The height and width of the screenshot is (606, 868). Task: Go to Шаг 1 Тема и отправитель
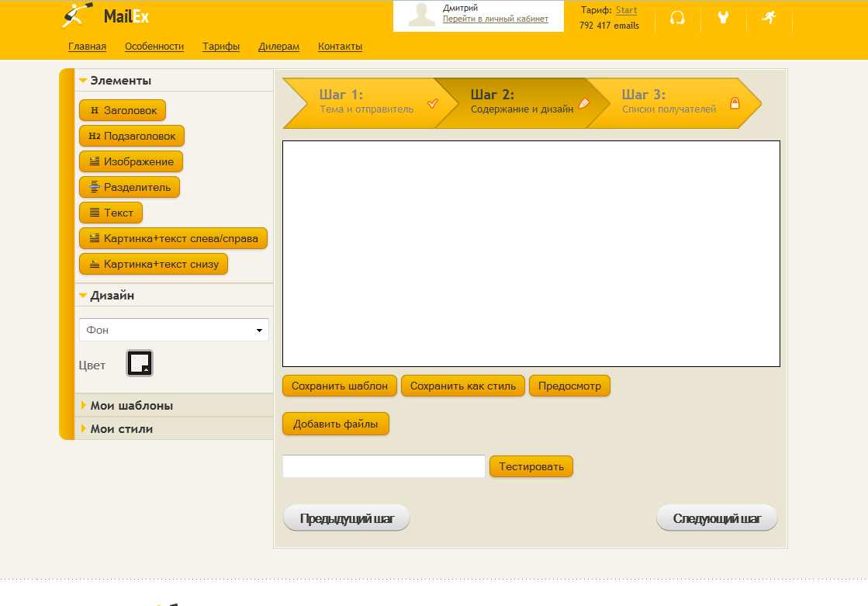click(366, 102)
